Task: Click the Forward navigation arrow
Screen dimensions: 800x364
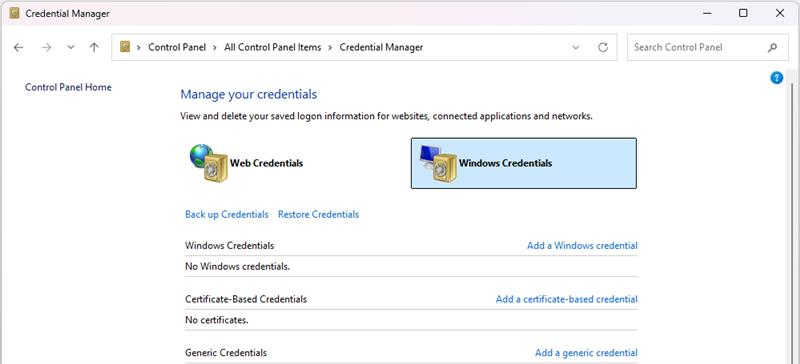Action: 46,47
